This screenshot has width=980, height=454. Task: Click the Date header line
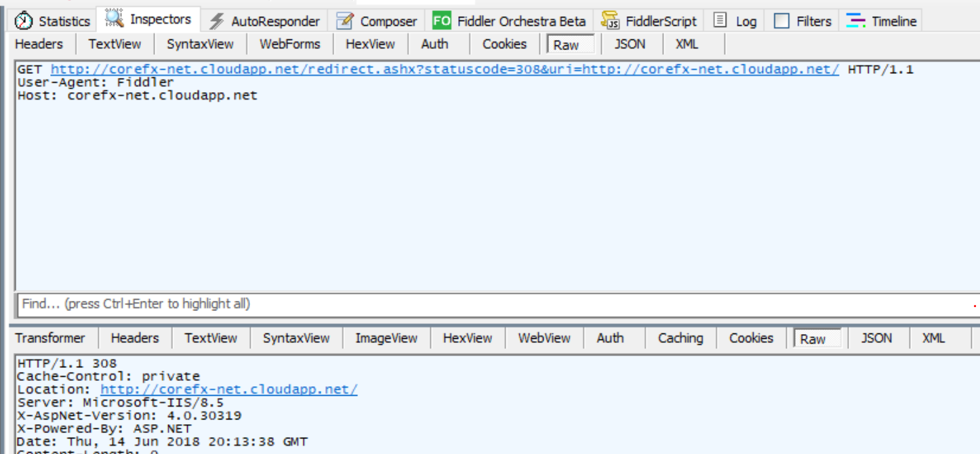coord(163,442)
